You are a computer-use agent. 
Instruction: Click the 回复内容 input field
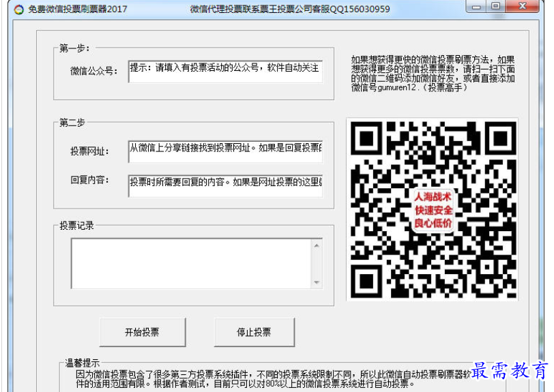click(225, 185)
